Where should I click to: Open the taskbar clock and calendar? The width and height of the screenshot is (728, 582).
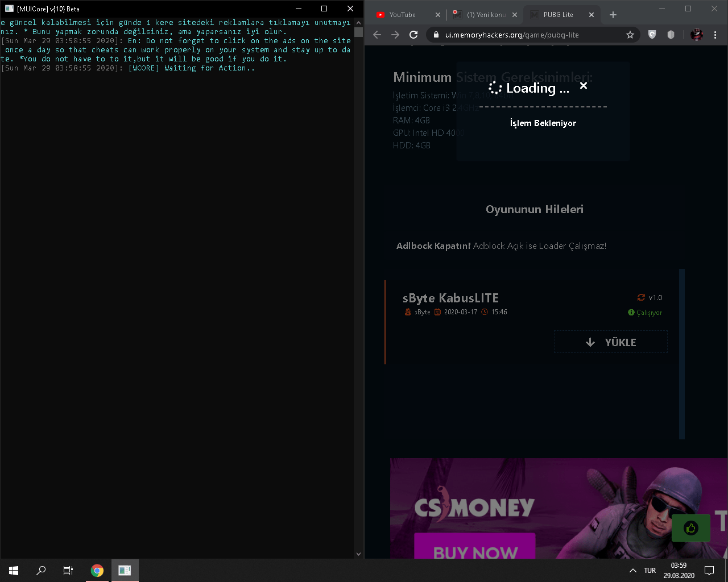click(x=679, y=570)
